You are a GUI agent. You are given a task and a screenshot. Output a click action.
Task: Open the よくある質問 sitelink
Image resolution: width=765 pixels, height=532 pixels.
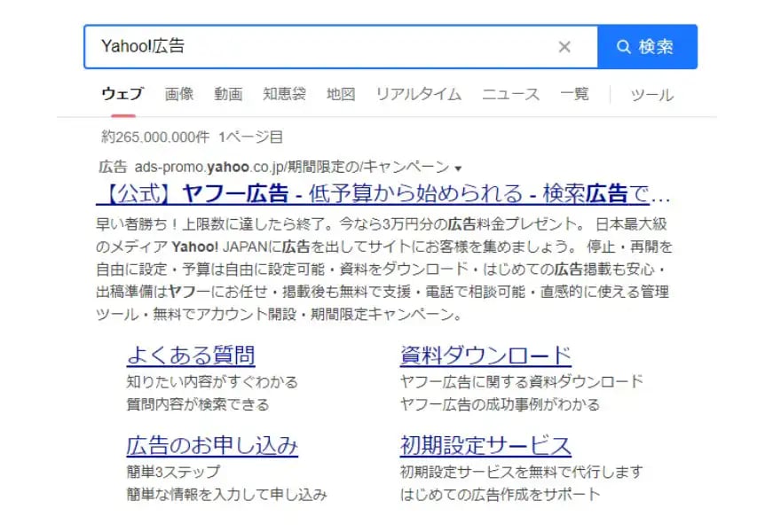point(191,356)
